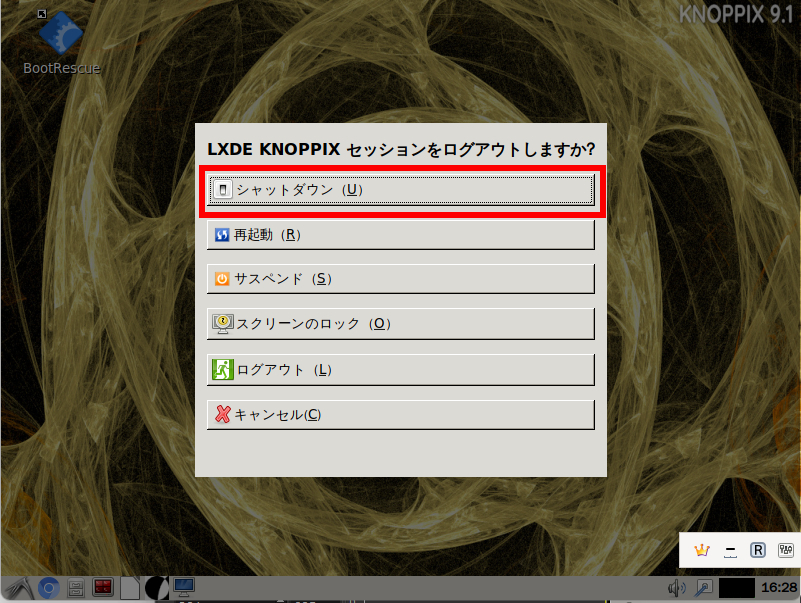Click the red terminal launcher icon
Viewport: 801px width, 603px height.
point(103,588)
